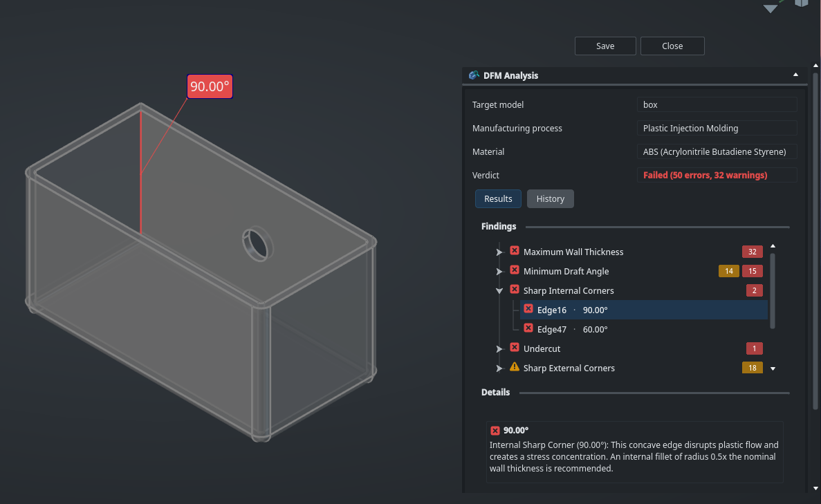Click the red X icon next to Edge47

528,329
